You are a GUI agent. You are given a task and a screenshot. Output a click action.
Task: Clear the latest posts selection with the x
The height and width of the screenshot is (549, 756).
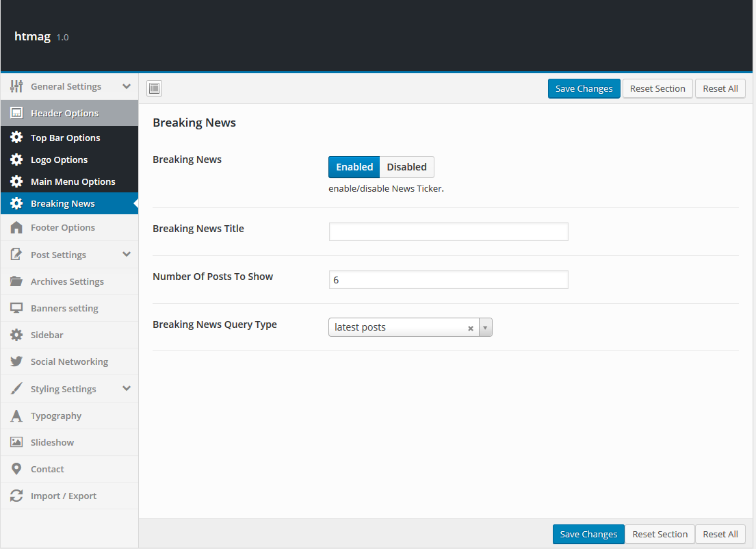tap(471, 328)
